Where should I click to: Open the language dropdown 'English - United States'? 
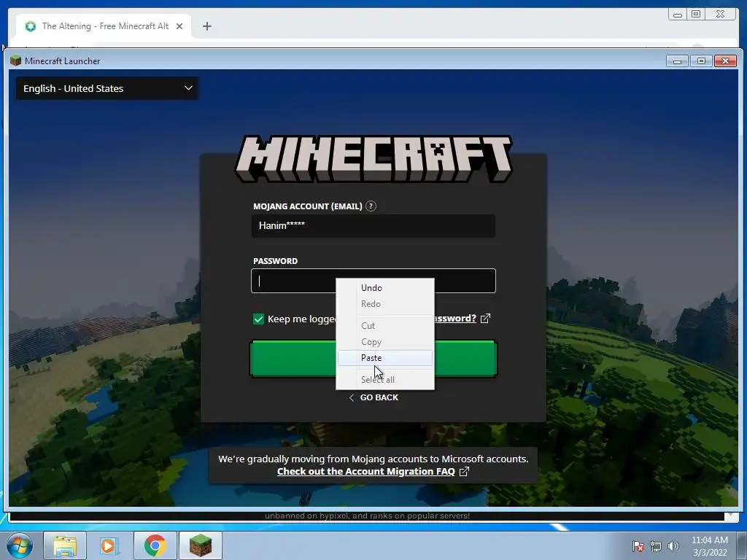point(108,88)
